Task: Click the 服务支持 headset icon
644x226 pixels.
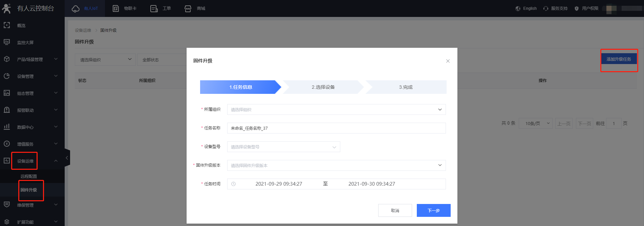Action: (x=546, y=8)
